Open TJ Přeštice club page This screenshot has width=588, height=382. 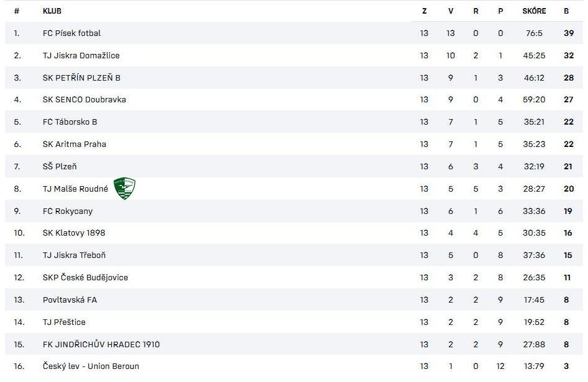click(64, 322)
